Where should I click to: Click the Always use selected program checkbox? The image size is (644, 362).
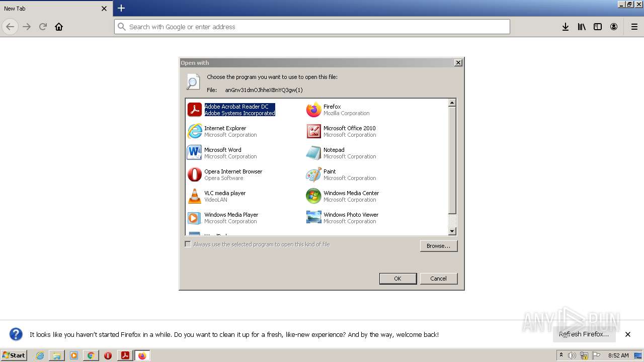click(x=188, y=244)
